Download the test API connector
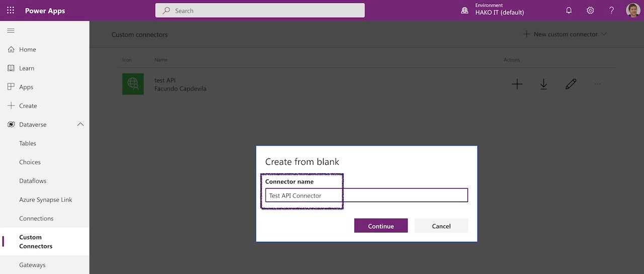This screenshot has width=644, height=274. 543,84
